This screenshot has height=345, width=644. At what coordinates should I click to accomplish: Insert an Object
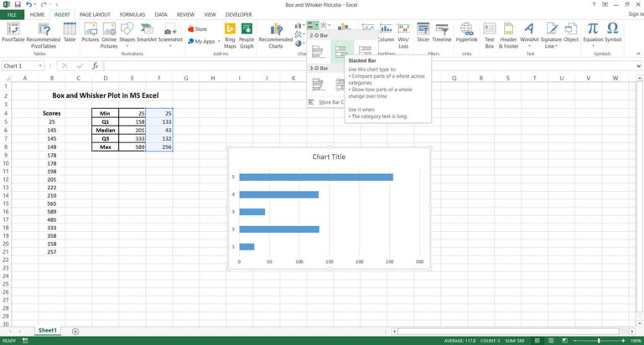pos(571,33)
